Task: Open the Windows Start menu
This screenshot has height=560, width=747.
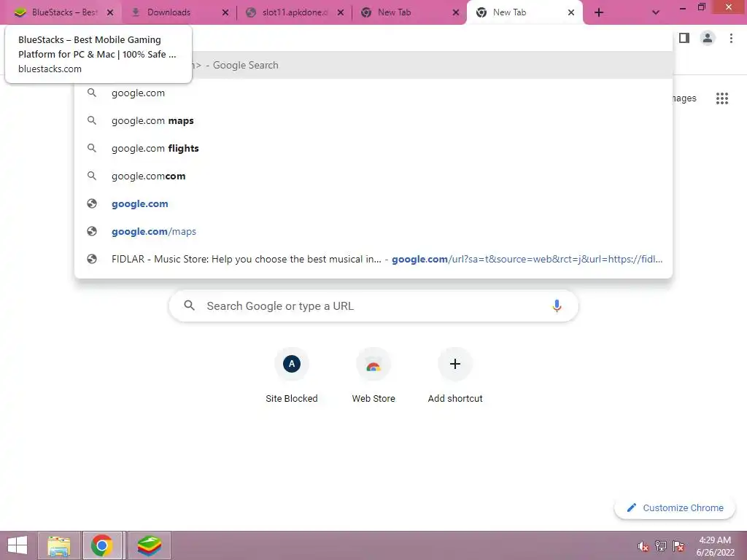Action: click(18, 545)
